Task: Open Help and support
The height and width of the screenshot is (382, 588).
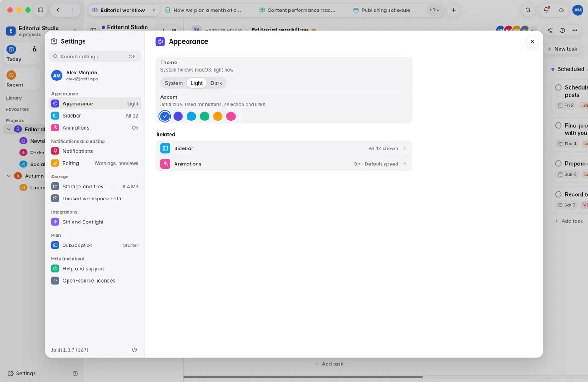Action: (x=95, y=269)
